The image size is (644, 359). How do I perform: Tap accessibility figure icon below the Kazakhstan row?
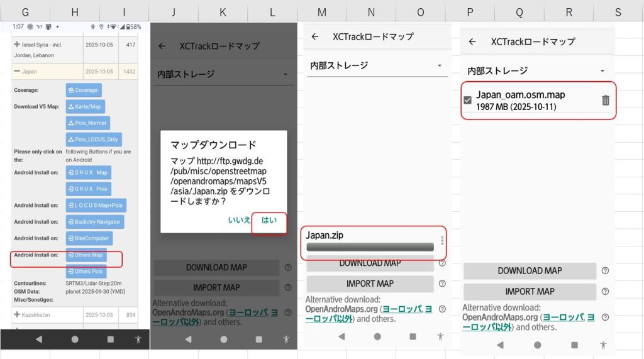click(138, 339)
